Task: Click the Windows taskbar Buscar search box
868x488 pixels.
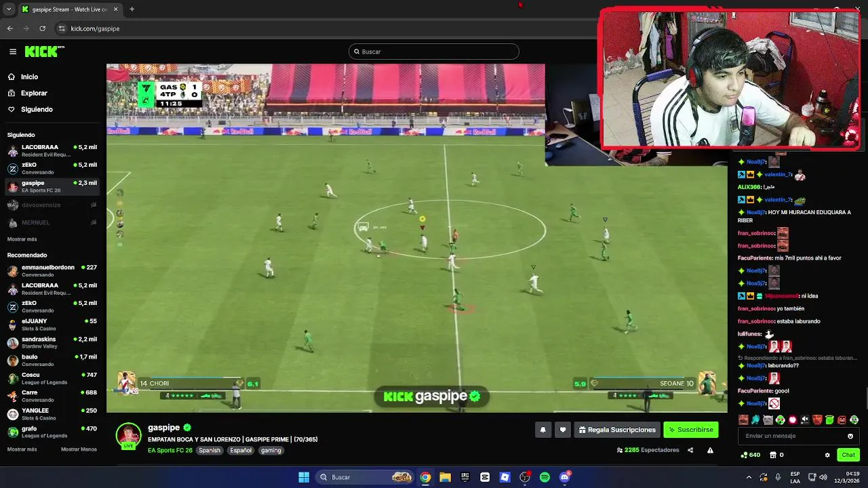Action: (x=366, y=477)
